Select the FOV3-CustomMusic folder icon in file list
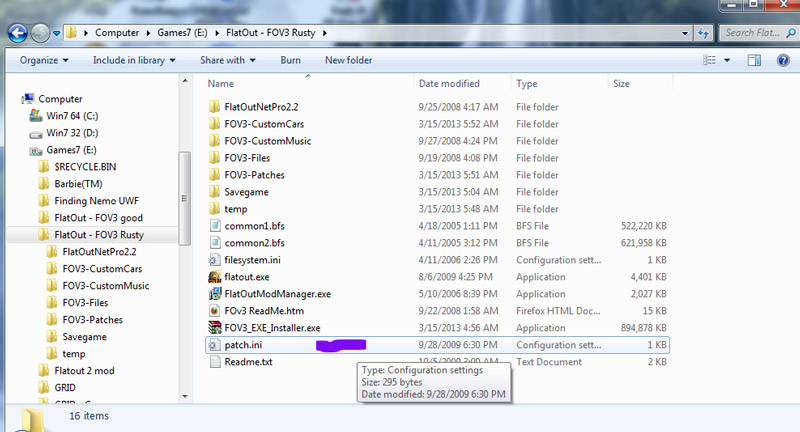This screenshot has width=800, height=432. pyautogui.click(x=214, y=141)
